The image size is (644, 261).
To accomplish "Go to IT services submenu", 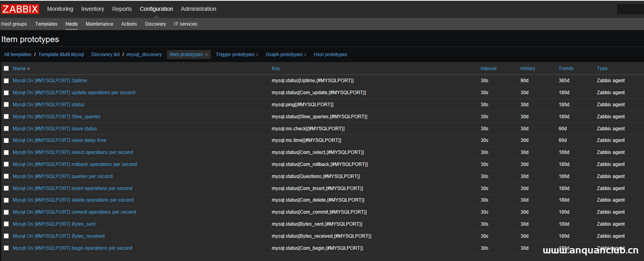I will coord(186,24).
